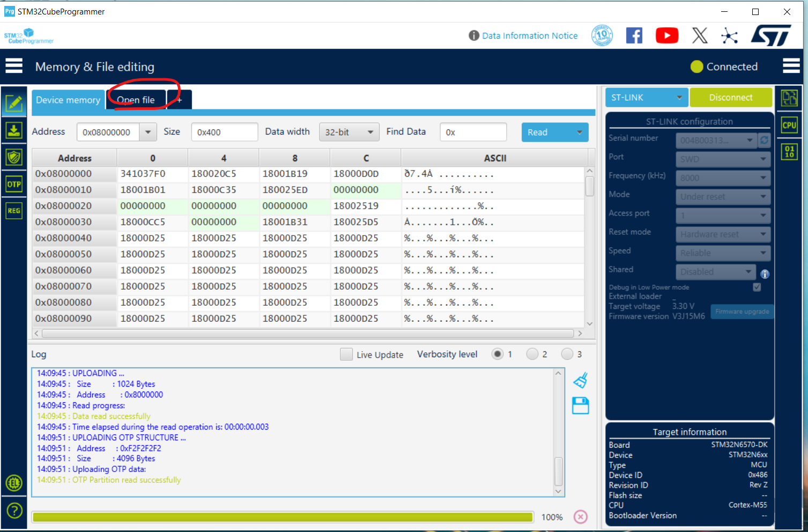The image size is (808, 532).
Task: Open the OTP memory panel
Action: tap(14, 184)
